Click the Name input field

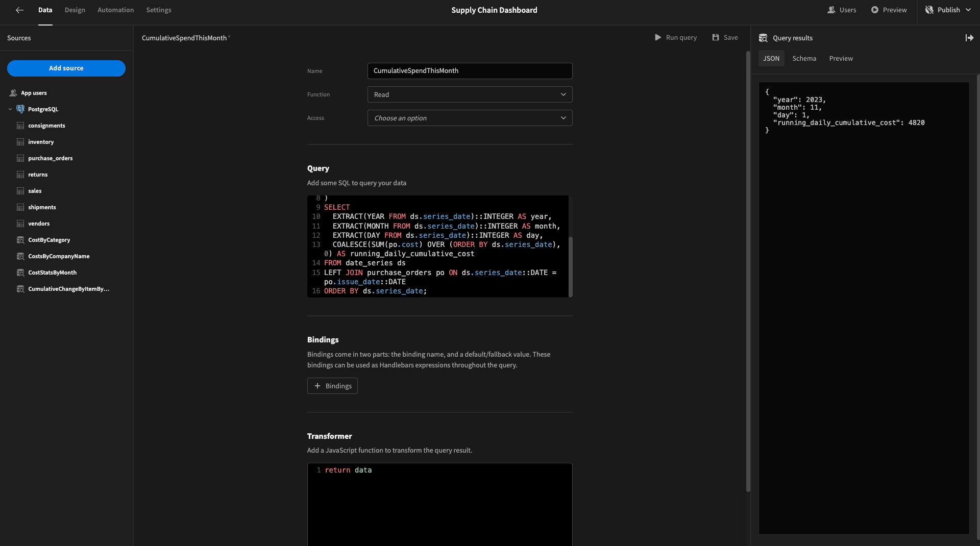[470, 71]
